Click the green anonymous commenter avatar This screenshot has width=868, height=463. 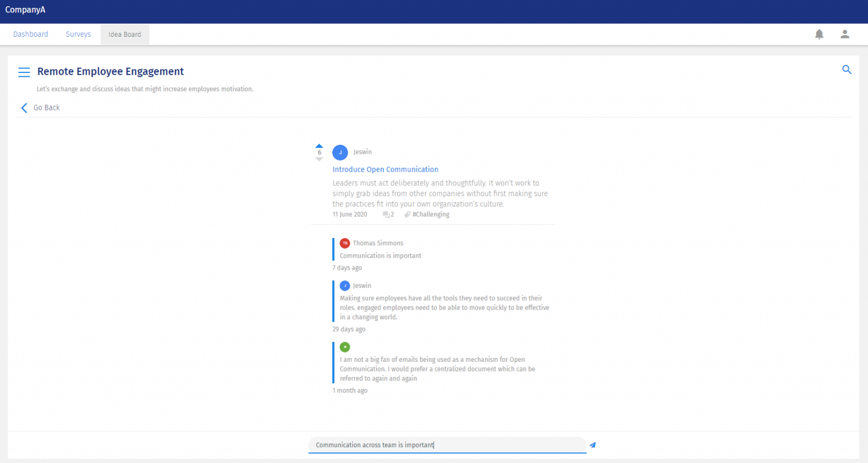point(345,347)
